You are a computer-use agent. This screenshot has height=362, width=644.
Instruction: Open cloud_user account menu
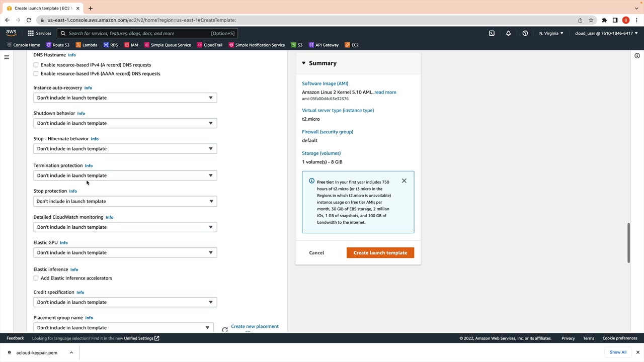(606, 33)
